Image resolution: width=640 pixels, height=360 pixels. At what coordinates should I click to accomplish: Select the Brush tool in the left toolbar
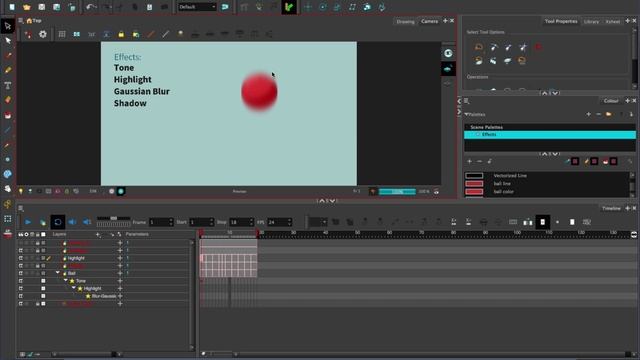[x=8, y=56]
